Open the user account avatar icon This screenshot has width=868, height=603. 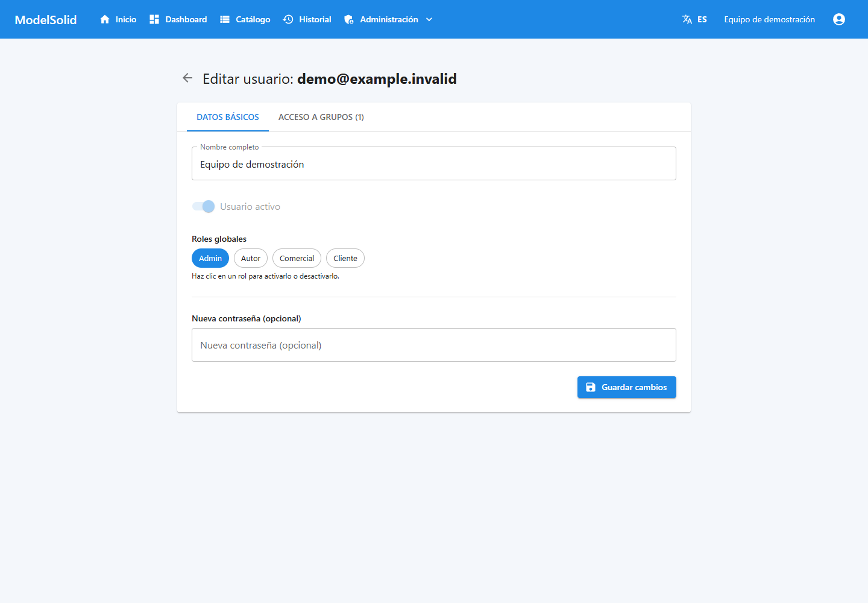pyautogui.click(x=839, y=19)
